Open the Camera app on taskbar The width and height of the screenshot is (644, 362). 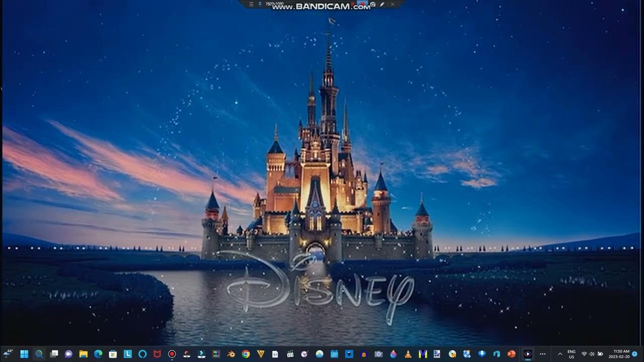(x=378, y=354)
